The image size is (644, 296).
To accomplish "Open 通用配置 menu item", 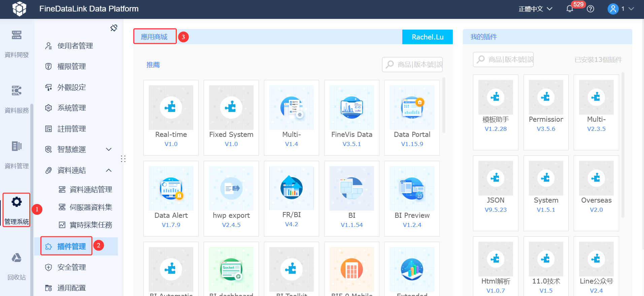I will [76, 288].
